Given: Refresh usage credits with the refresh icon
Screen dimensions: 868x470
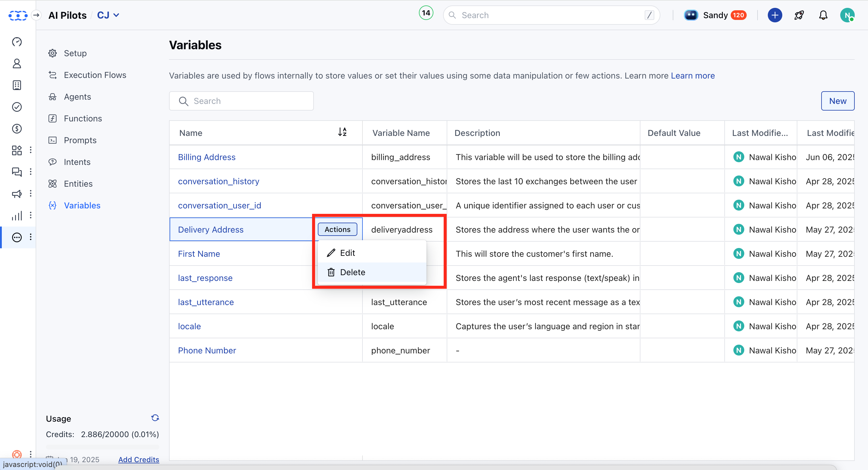Looking at the screenshot, I should (155, 418).
